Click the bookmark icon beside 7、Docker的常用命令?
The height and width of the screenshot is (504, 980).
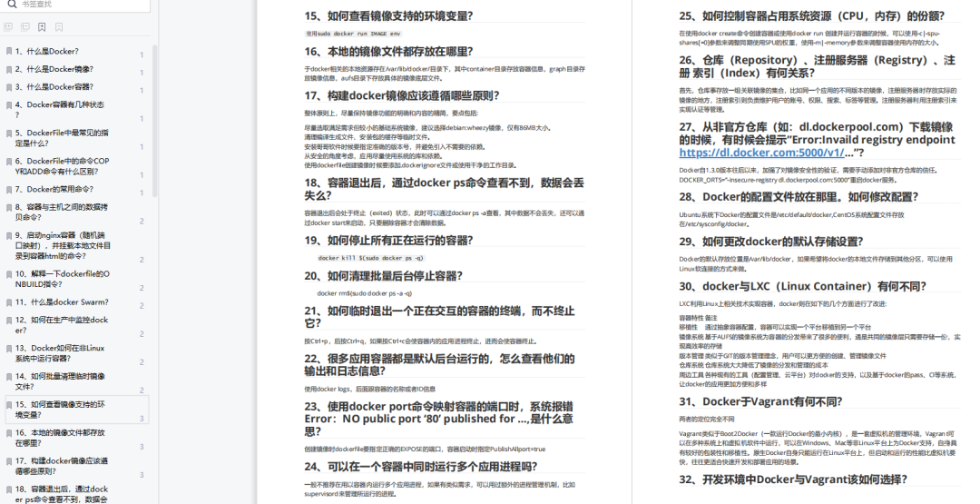[9, 190]
